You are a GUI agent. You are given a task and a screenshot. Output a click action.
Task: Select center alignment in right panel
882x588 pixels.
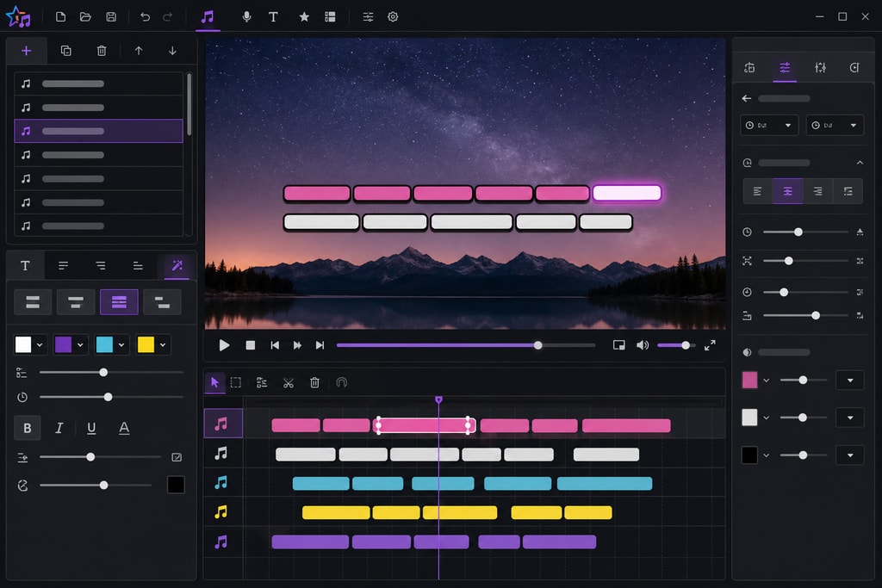(x=787, y=192)
